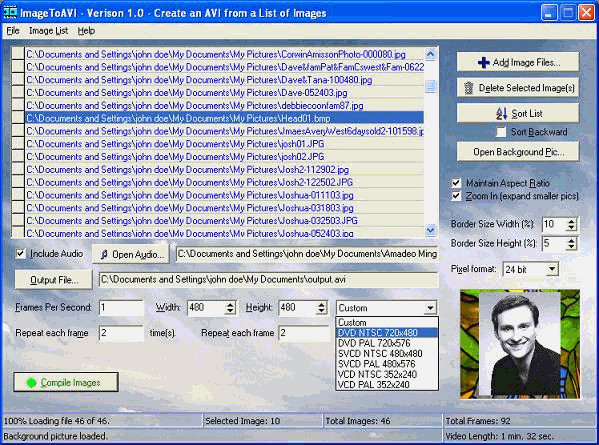Screen dimensions: 599x445
Task: Decrease Border Size Width value
Action: point(571,227)
